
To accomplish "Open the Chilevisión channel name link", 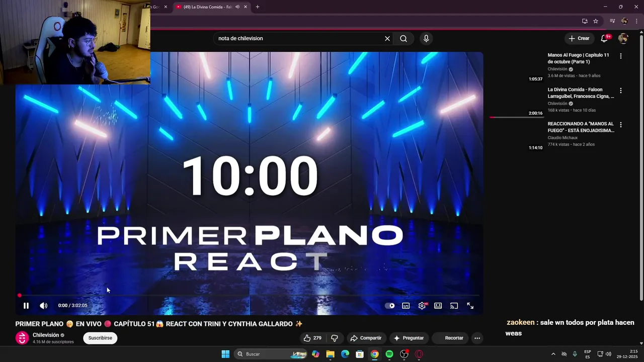I will (46, 335).
